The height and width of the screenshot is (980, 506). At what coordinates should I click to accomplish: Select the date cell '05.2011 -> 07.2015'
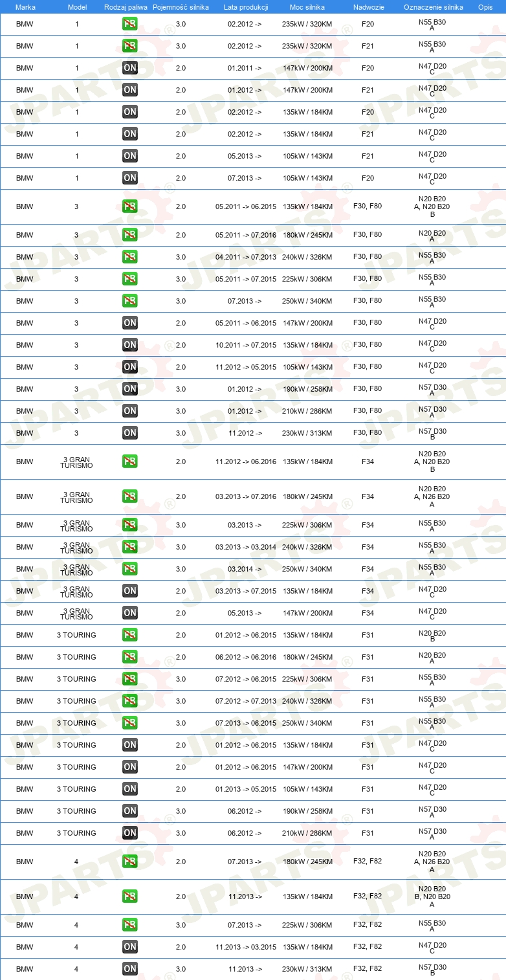pyautogui.click(x=246, y=279)
